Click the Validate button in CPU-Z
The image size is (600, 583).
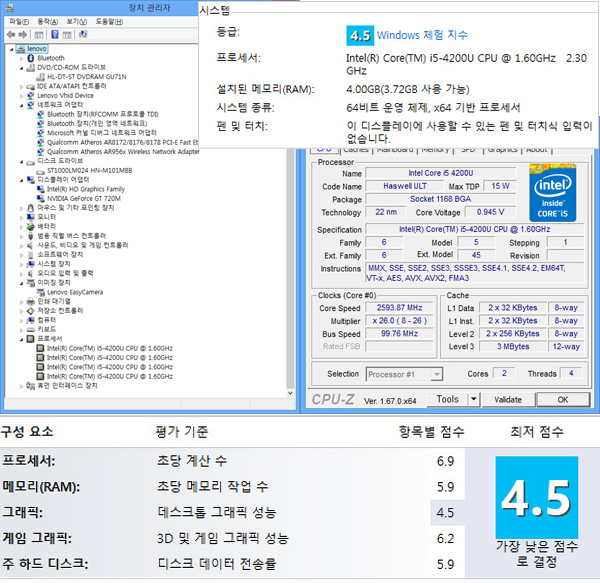(x=508, y=400)
